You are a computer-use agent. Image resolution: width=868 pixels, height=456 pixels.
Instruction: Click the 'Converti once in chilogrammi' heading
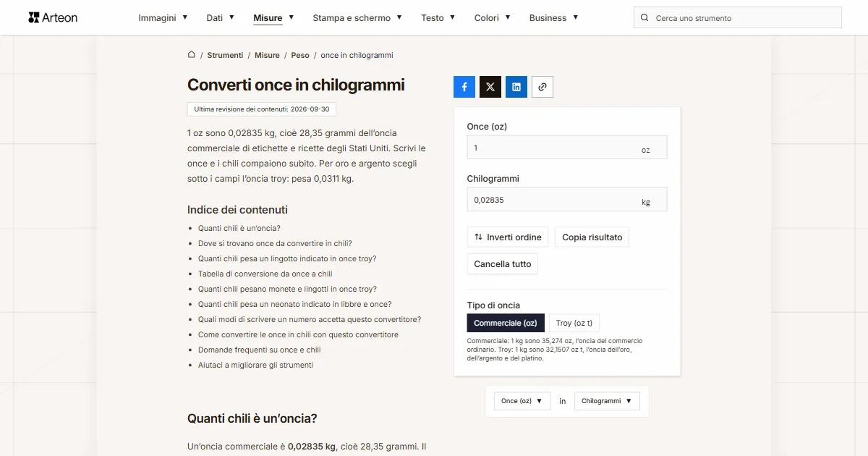[x=296, y=85]
